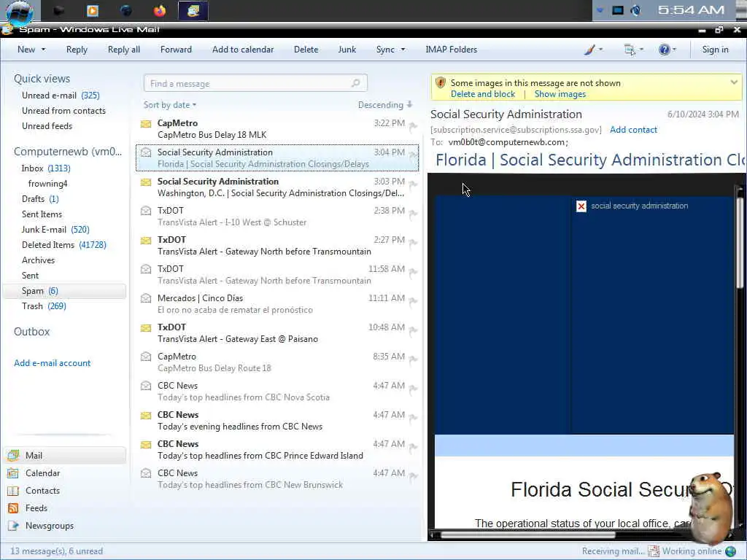747x560 pixels.
Task: Click the network globe status bar icon
Action: 730,551
